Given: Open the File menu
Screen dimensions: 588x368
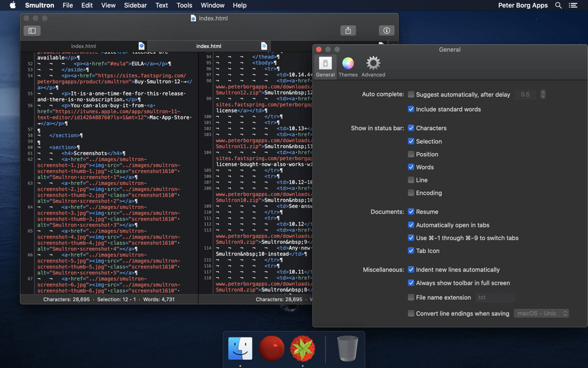Looking at the screenshot, I should point(68,5).
